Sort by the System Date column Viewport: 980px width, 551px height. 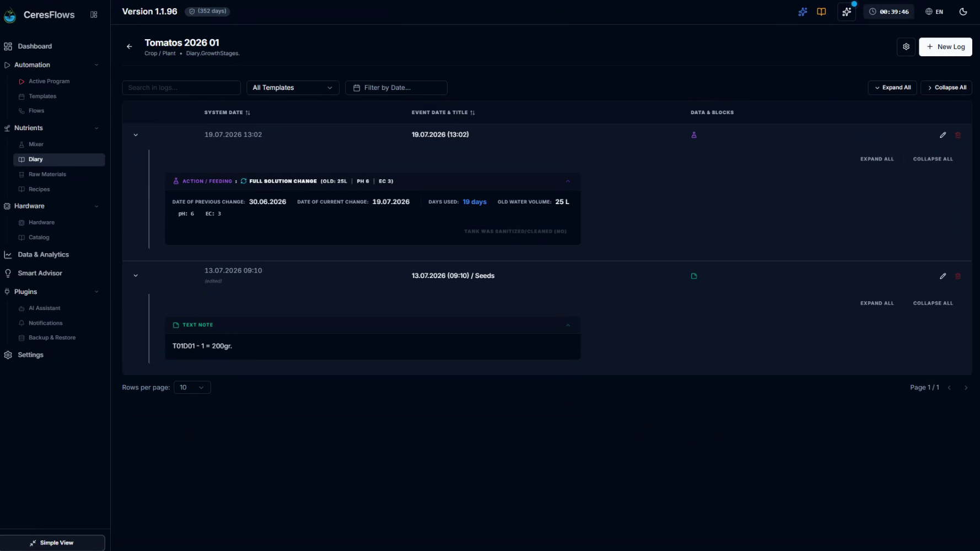(x=227, y=113)
